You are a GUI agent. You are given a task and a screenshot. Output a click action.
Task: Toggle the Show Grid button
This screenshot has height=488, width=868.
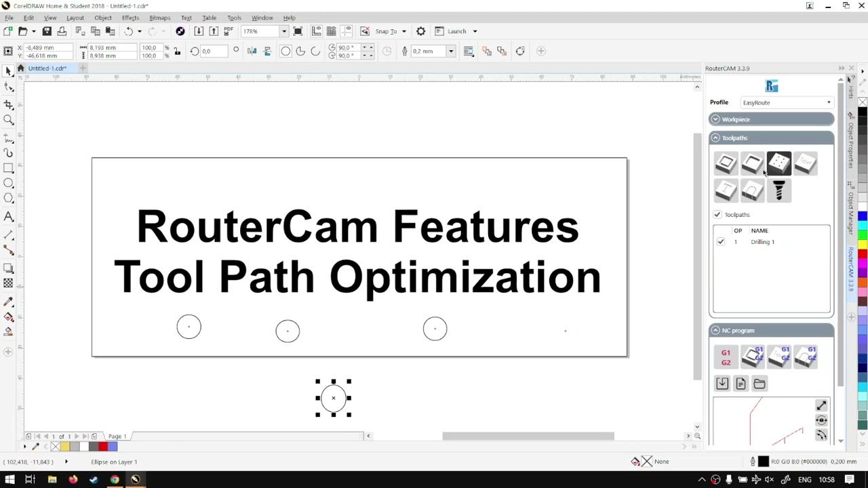pos(331,31)
